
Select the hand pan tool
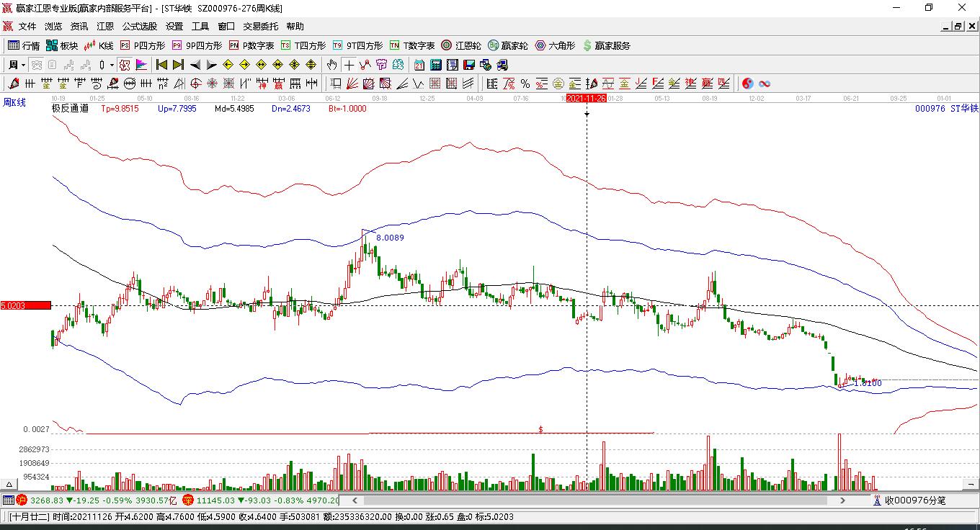(332, 65)
